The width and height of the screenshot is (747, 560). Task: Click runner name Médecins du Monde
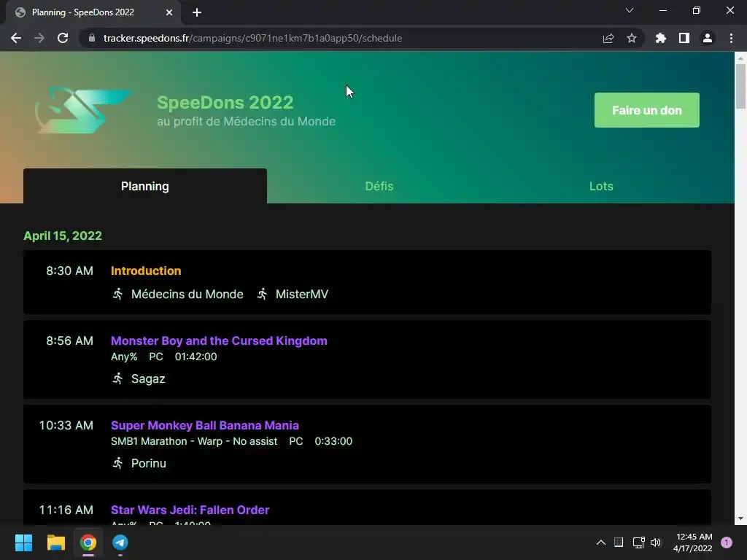point(187,295)
